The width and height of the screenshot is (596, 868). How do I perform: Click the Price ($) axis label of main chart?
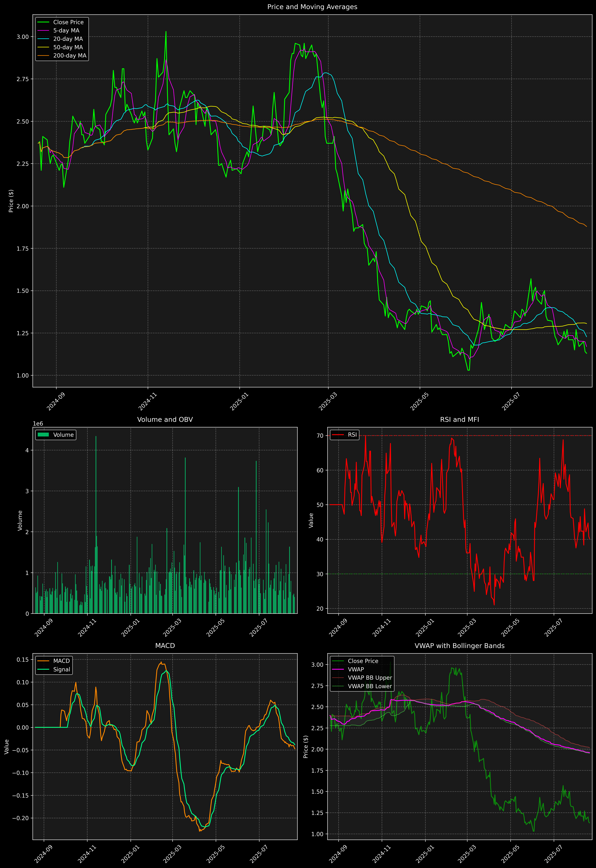coord(11,201)
